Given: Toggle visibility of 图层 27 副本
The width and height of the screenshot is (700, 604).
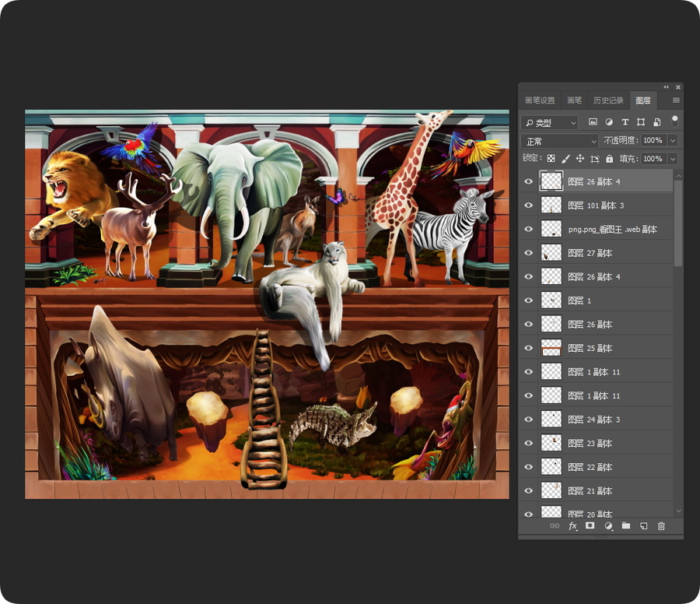Looking at the screenshot, I should click(529, 253).
